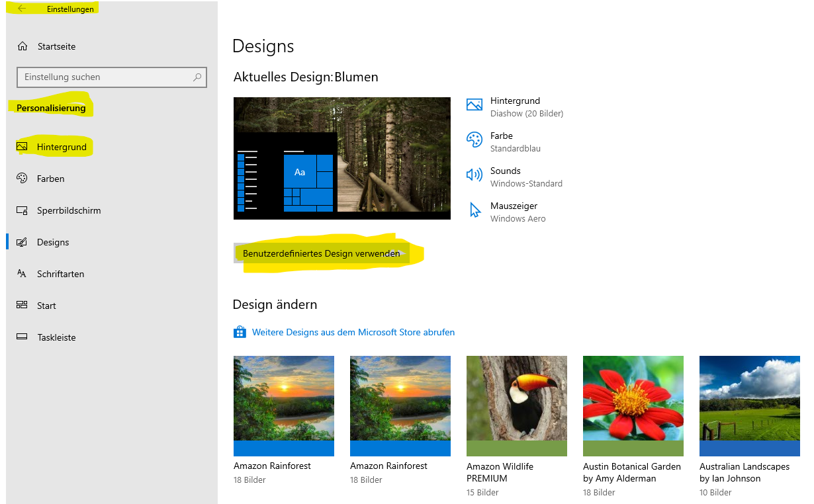This screenshot has height=504, width=814.
Task: Click the Hintergrund picture icon in the sidebar
Action: pyautogui.click(x=22, y=147)
